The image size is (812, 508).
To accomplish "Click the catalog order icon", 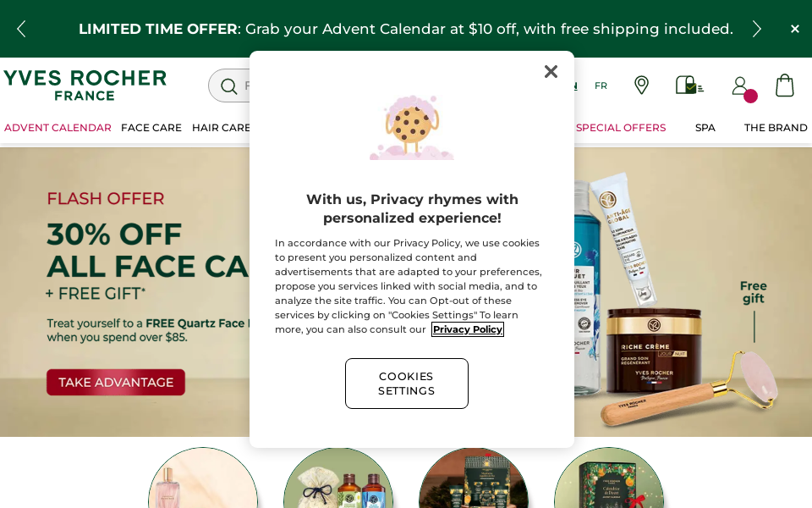I will pyautogui.click(x=689, y=86).
